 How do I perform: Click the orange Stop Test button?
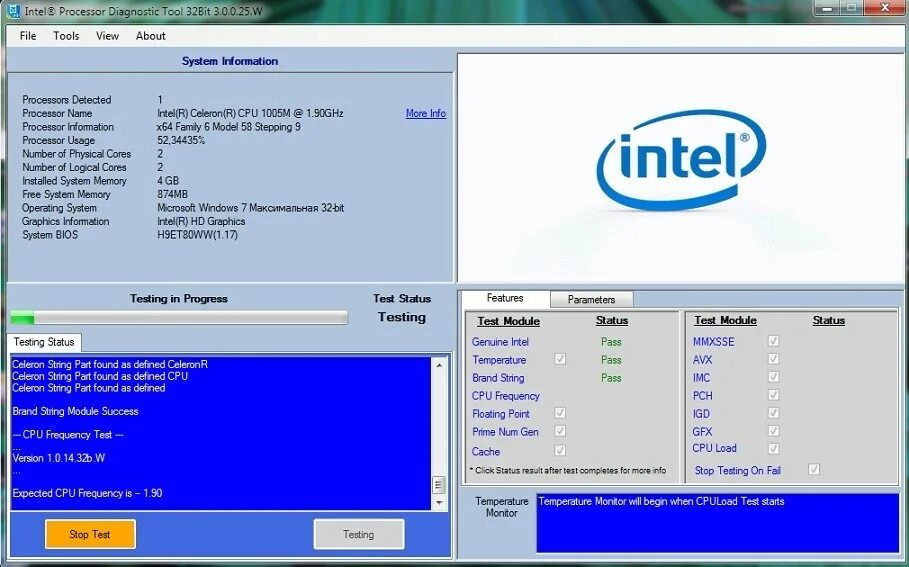(x=90, y=535)
